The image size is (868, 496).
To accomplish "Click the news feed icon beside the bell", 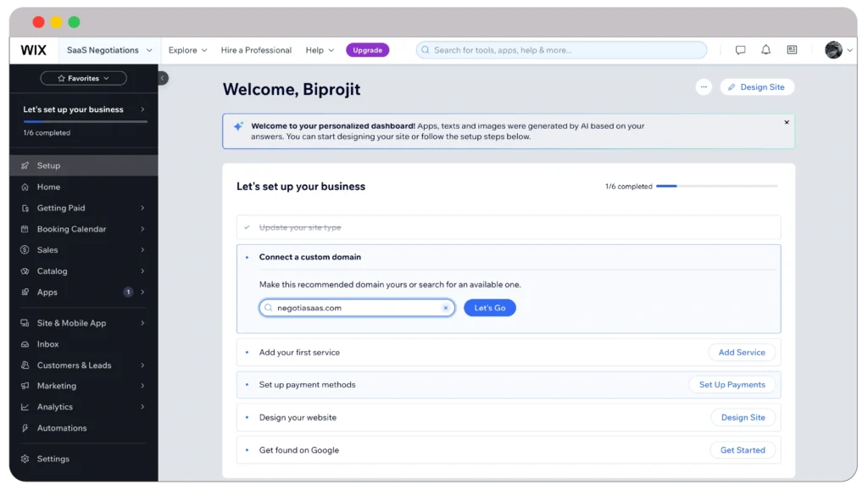I will (x=792, y=50).
